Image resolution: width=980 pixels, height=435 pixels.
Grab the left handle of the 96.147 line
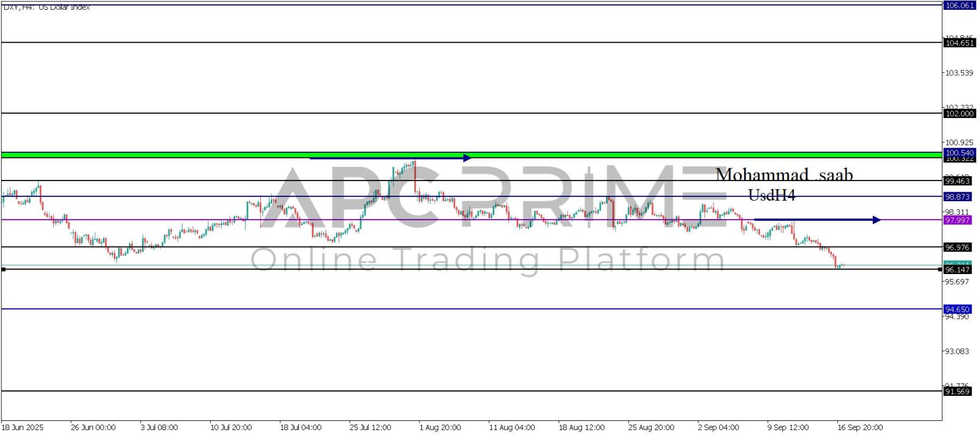[x=4, y=269]
